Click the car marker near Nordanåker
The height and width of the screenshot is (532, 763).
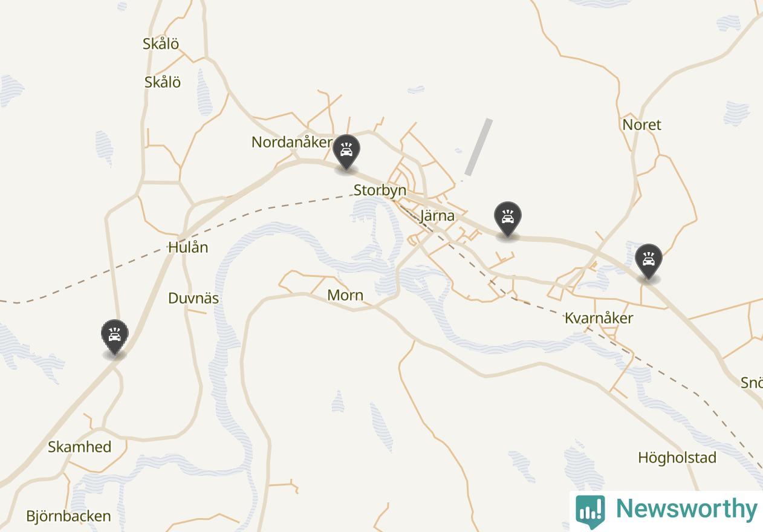pyautogui.click(x=346, y=152)
